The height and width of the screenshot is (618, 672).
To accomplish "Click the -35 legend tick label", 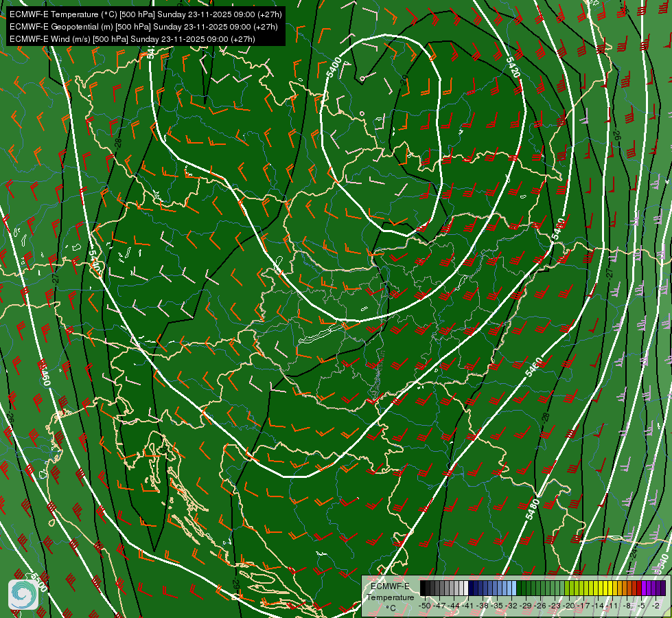I will pos(497,606).
